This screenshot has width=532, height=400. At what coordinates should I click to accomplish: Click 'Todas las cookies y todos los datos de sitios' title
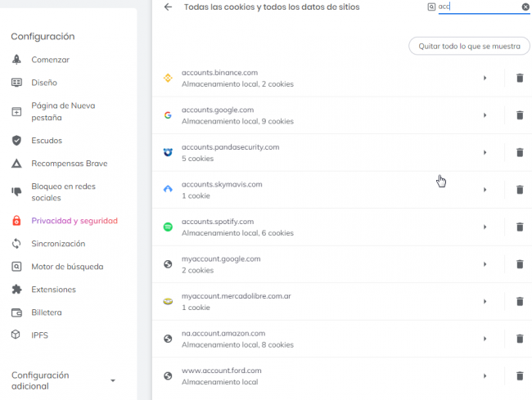(x=272, y=7)
